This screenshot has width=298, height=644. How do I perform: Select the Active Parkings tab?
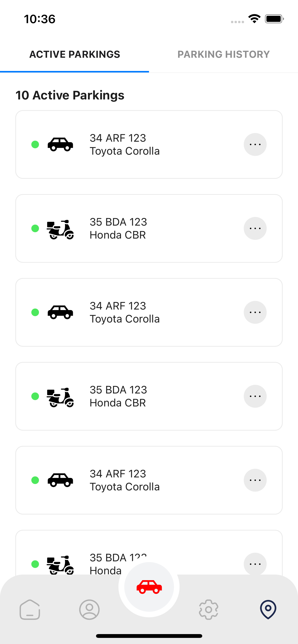tap(75, 54)
